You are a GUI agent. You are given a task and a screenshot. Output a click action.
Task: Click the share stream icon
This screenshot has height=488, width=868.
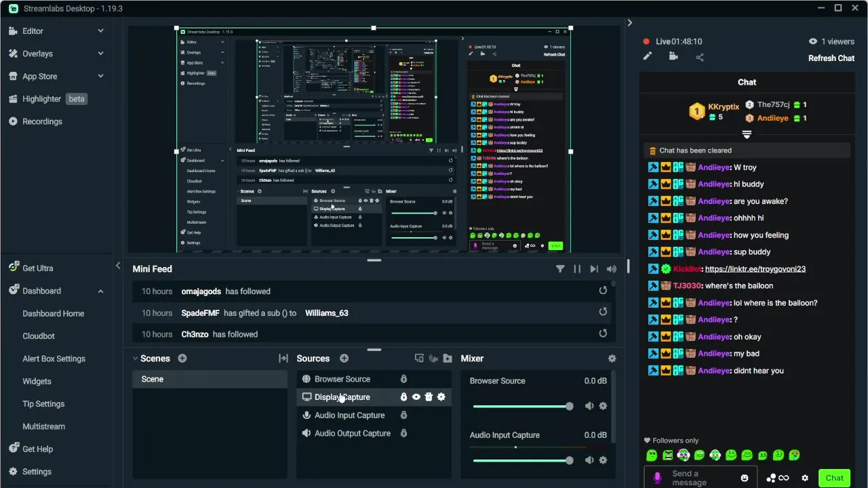pyautogui.click(x=700, y=57)
